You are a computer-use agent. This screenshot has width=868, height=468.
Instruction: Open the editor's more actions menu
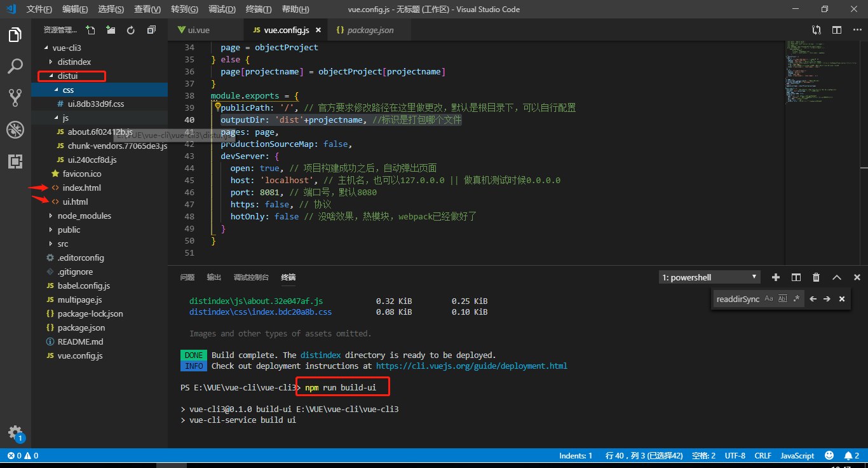point(857,30)
